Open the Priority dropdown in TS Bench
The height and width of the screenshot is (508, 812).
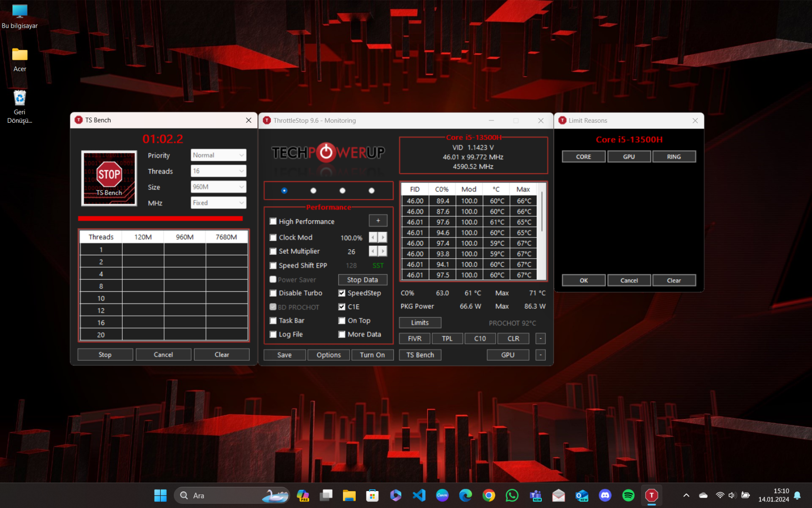219,155
